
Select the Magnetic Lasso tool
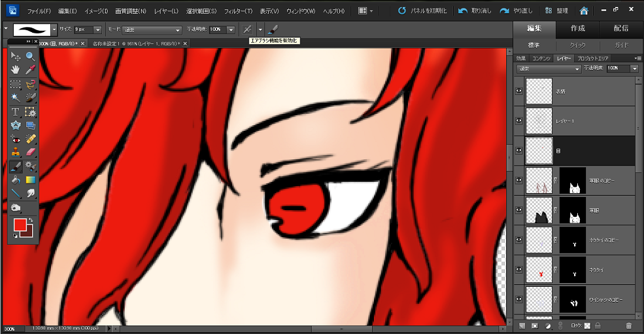(30, 84)
